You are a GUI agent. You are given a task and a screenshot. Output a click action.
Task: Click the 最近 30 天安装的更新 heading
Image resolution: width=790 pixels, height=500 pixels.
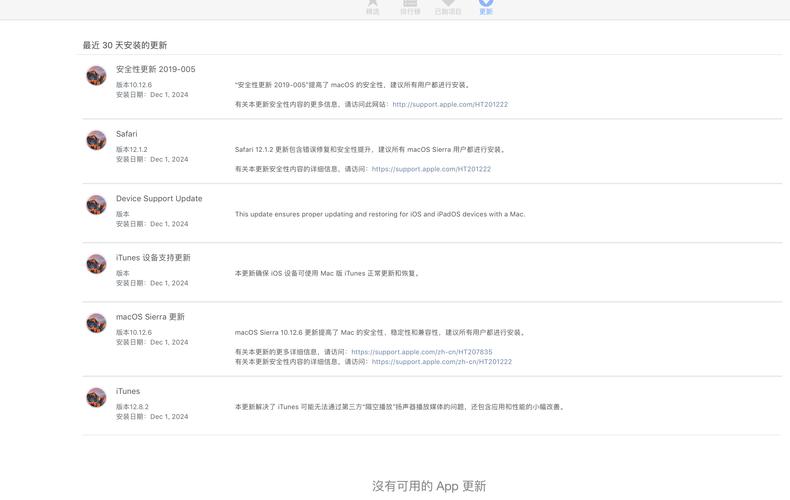[125, 45]
